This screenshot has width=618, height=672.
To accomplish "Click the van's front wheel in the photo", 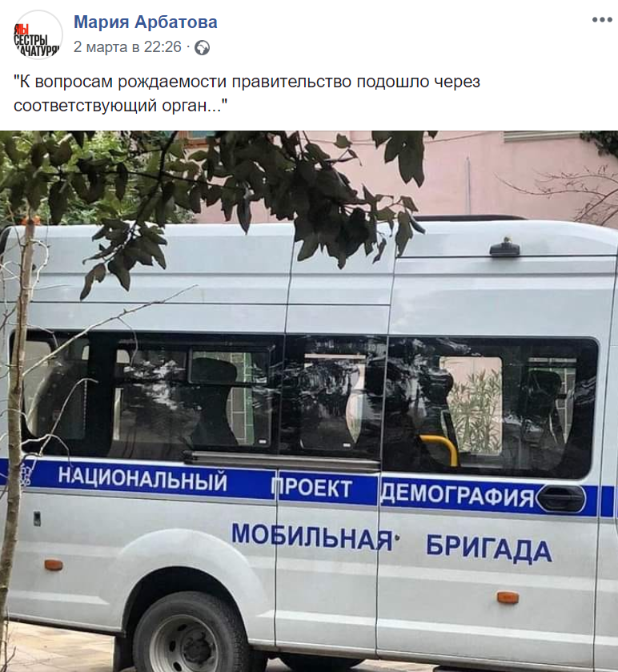I will (191, 636).
